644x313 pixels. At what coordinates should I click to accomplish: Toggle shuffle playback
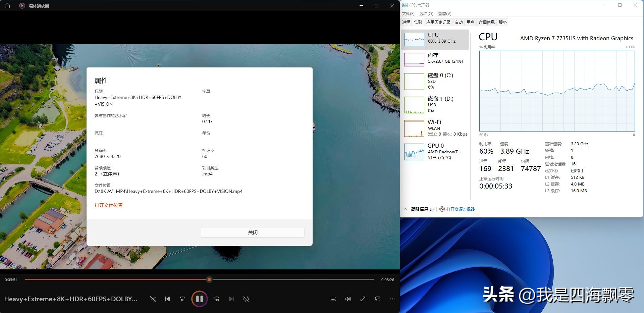[x=153, y=299]
